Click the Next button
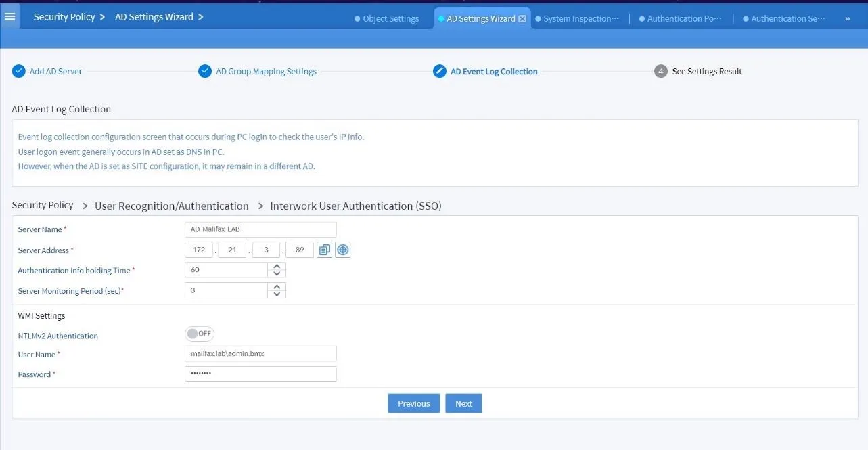The image size is (868, 450). coord(463,403)
